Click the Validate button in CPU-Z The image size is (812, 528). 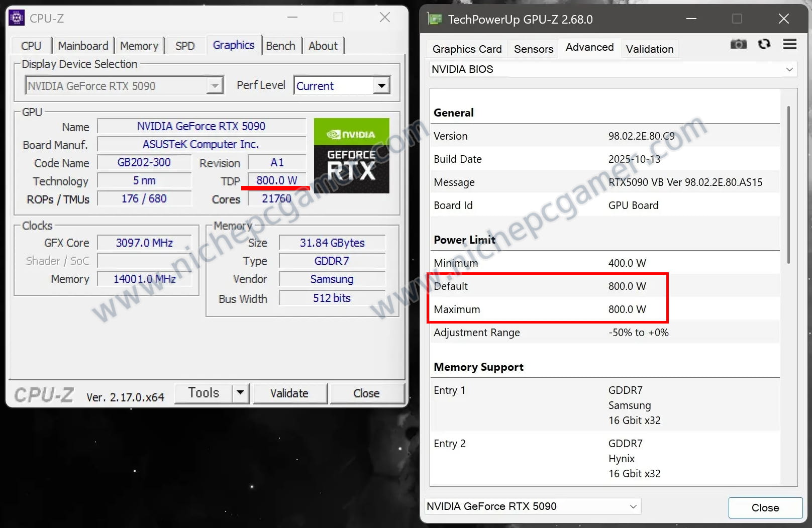click(289, 393)
